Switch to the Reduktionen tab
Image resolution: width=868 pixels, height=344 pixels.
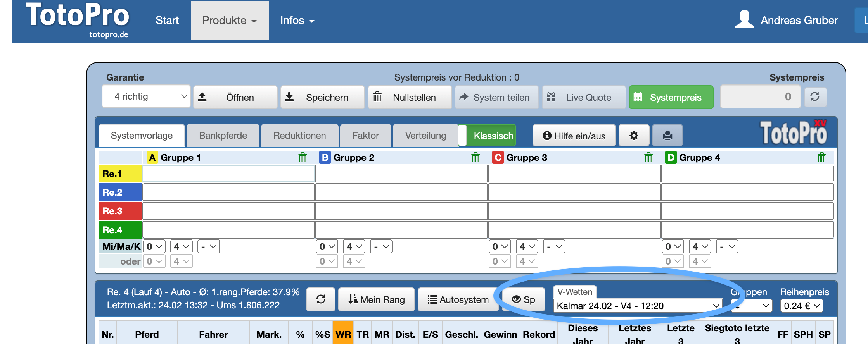[299, 136]
